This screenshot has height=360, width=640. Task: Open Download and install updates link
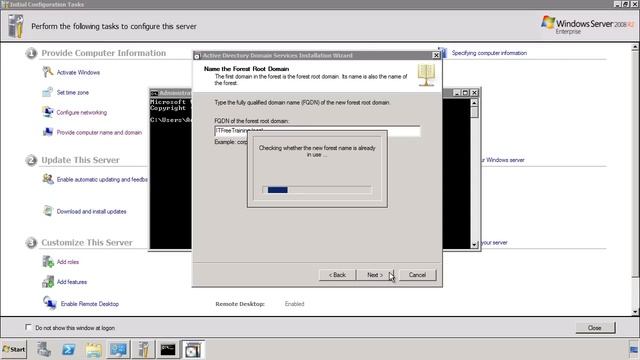[x=91, y=211]
